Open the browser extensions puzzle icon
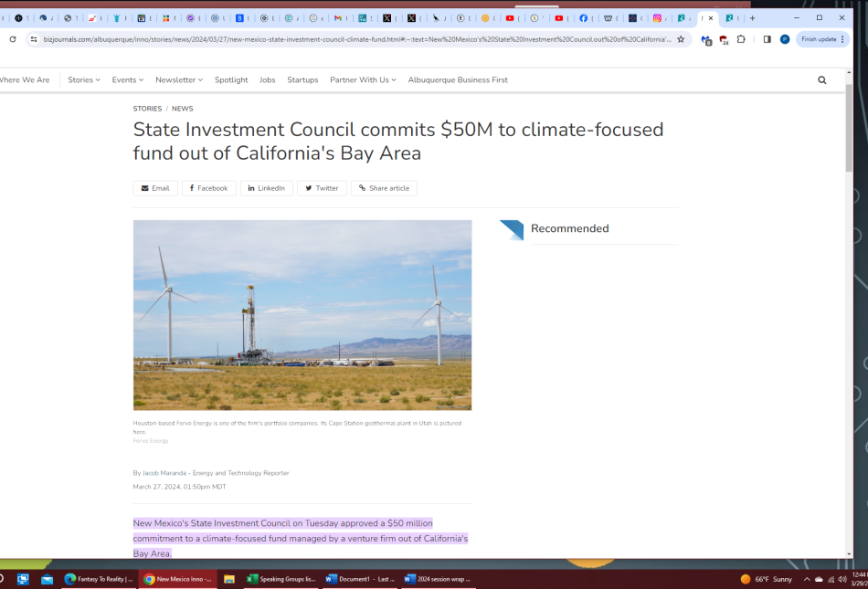 click(741, 39)
